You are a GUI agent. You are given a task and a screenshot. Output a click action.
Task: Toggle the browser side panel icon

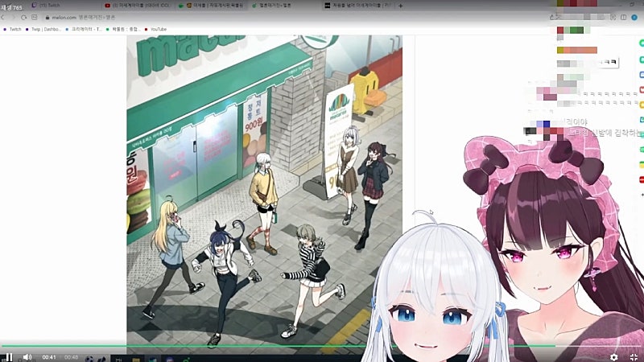point(623,17)
